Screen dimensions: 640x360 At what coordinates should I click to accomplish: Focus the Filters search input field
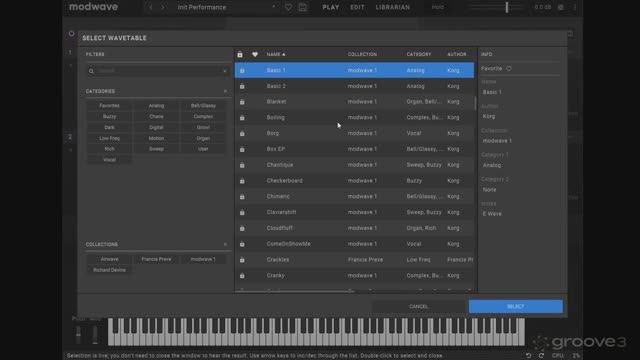pyautogui.click(x=159, y=71)
